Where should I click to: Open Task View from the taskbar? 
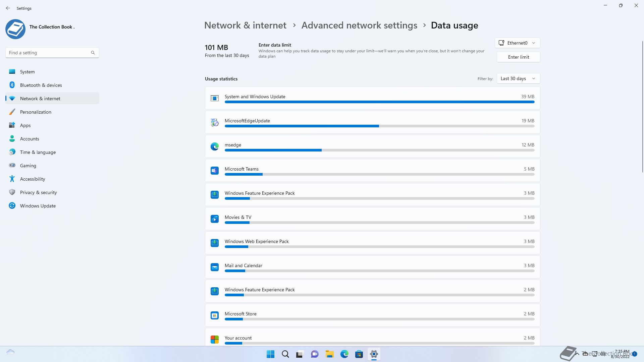click(300, 354)
